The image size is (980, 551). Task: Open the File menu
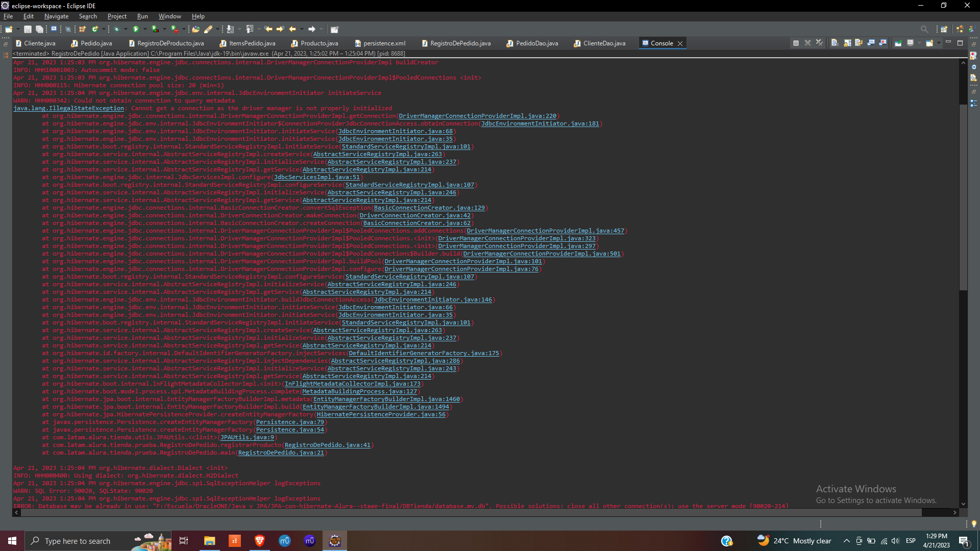pos(8,16)
